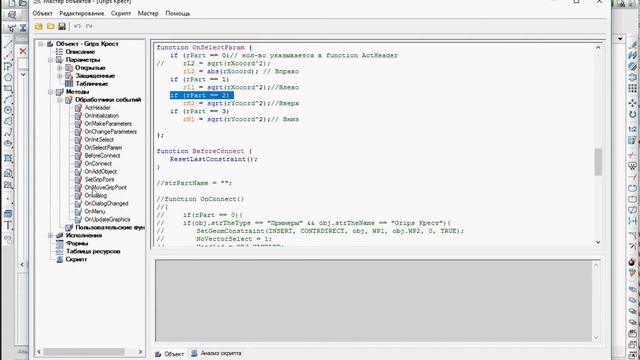640x360 pixels.
Task: Click the open folder toolbar icon
Action: point(51,27)
